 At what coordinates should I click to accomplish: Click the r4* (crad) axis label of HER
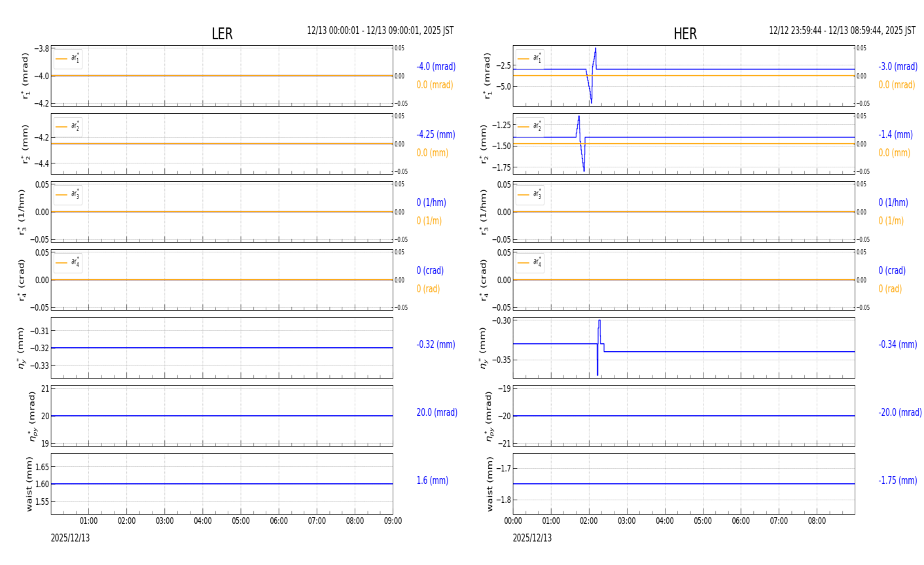484,280
